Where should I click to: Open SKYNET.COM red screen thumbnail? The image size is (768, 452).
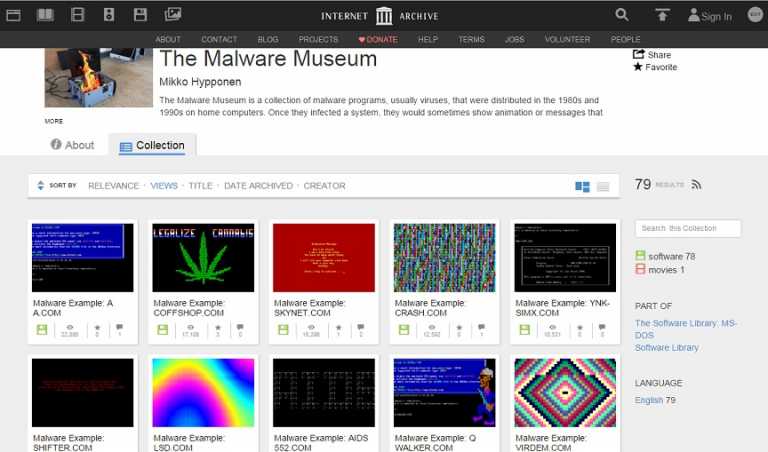pyautogui.click(x=324, y=258)
